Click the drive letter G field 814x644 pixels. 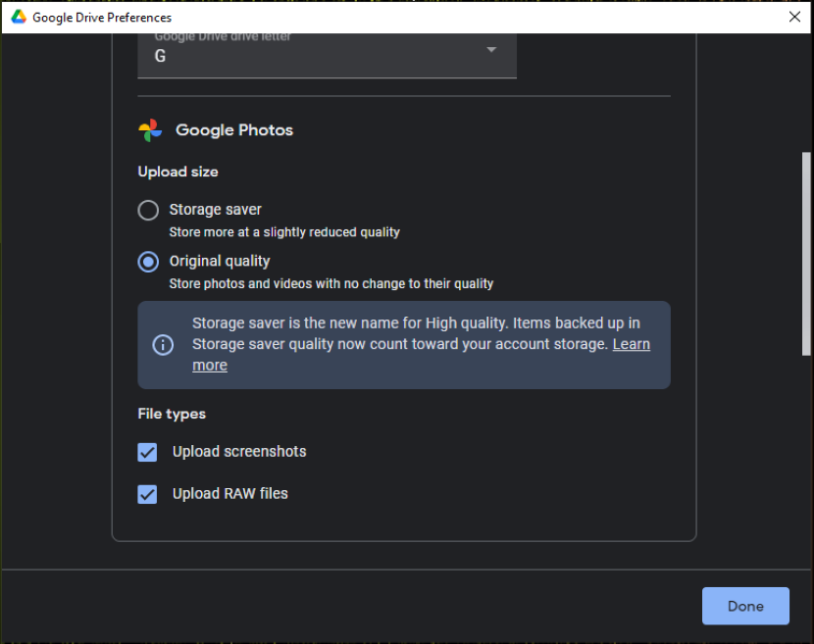[327, 56]
